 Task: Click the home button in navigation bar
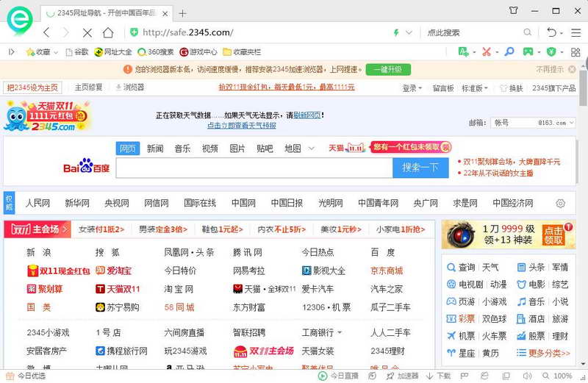(108, 32)
